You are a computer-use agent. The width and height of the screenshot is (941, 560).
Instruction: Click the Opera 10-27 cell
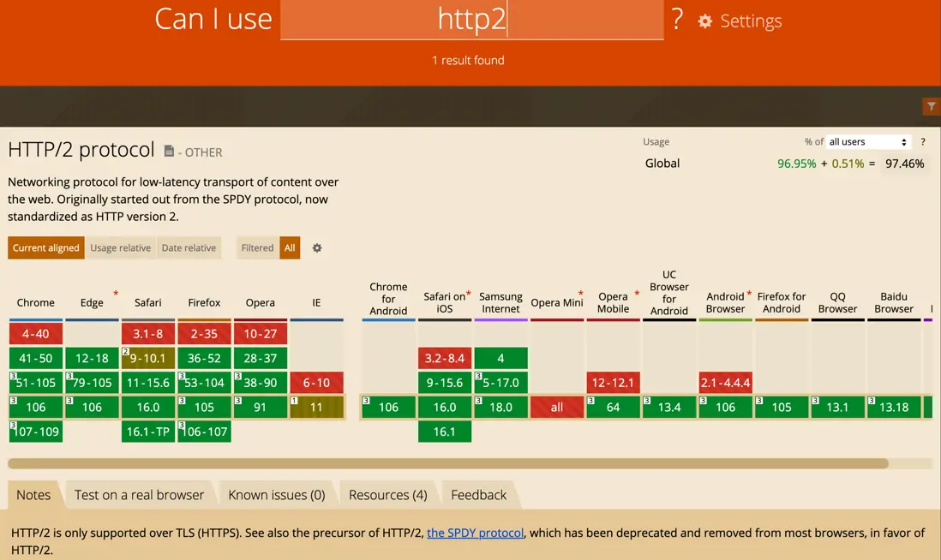point(261,334)
